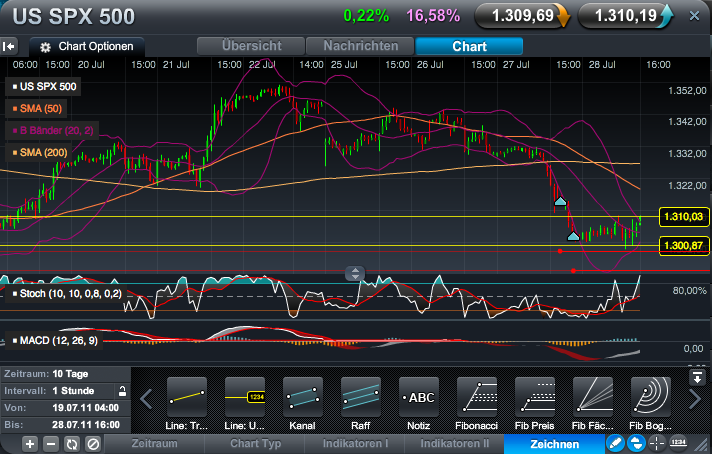
Task: Toggle the 1234 price label icon
Action: [678, 443]
